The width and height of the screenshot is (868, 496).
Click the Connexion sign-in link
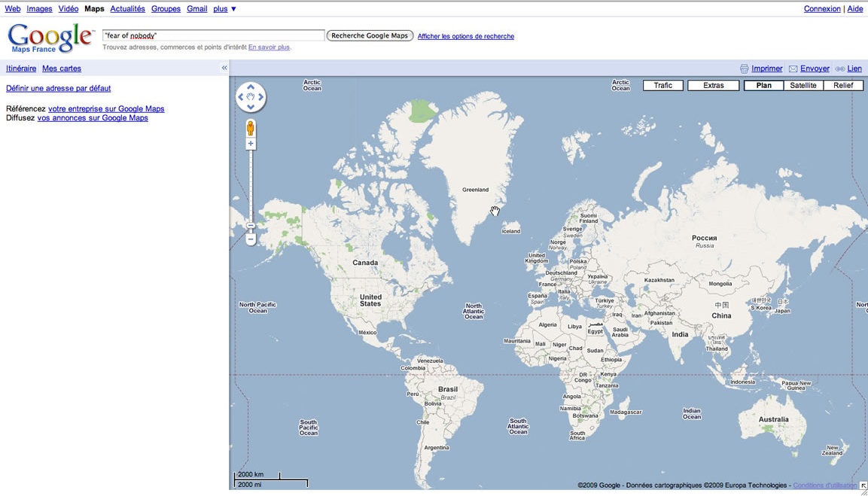[x=822, y=9]
